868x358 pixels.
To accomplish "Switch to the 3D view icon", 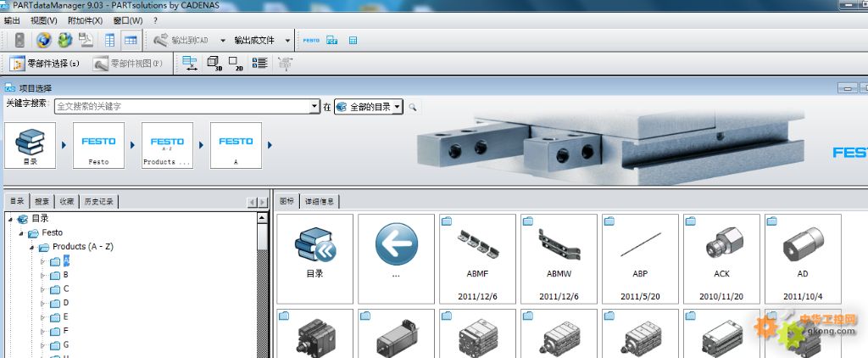I will 214,63.
